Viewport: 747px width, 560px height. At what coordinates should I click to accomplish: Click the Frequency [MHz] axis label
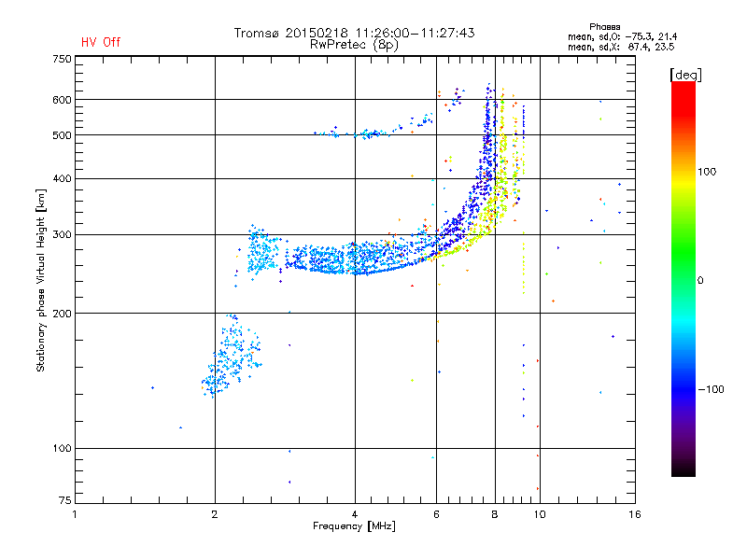click(x=354, y=526)
